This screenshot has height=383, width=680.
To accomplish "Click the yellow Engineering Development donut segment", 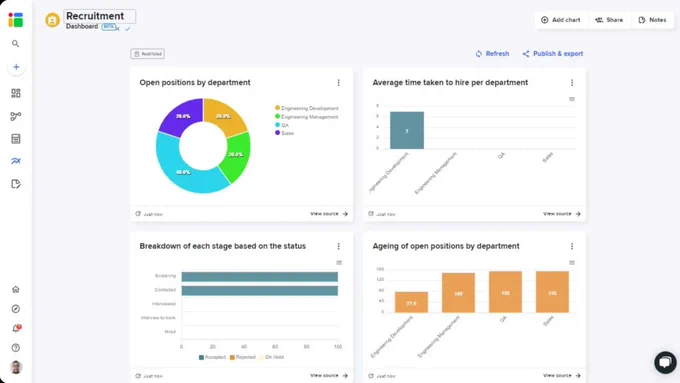I will coord(224,116).
